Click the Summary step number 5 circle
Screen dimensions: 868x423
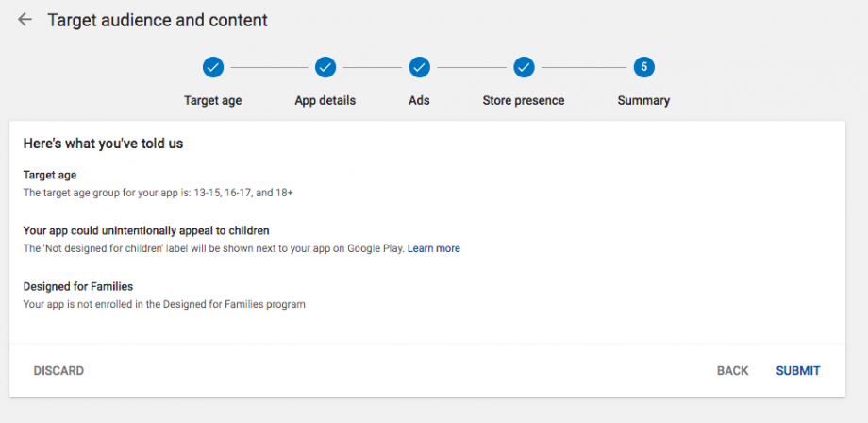(x=643, y=67)
